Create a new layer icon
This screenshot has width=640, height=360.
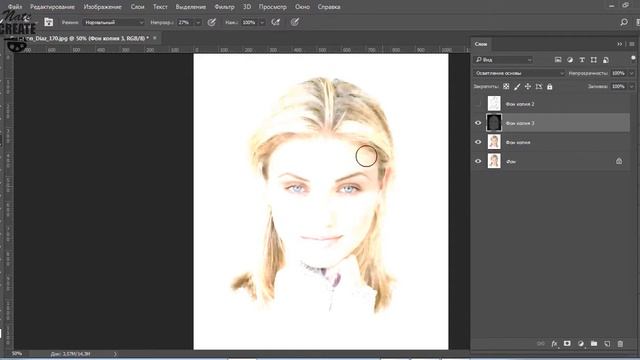[x=607, y=344]
